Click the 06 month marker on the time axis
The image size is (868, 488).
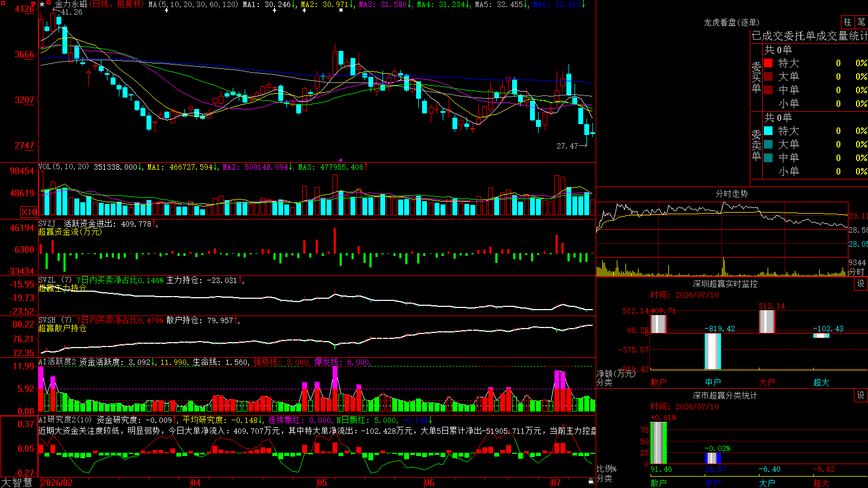430,483
